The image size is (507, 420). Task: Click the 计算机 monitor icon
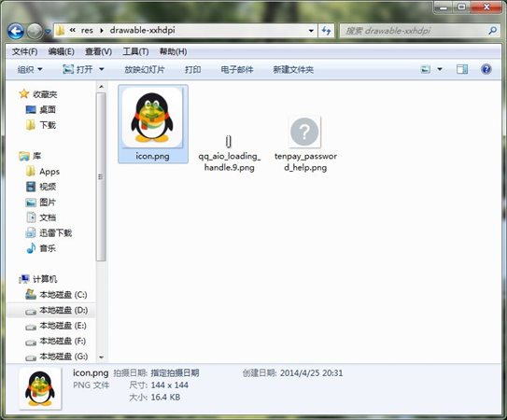pyautogui.click(x=24, y=279)
